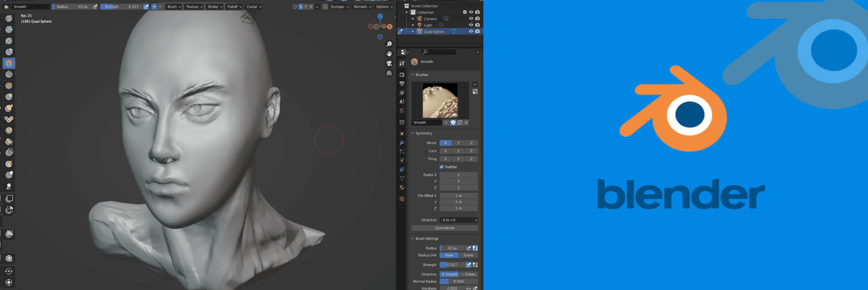This screenshot has width=868, height=290.
Task: Open the Texture dropdown in the header
Action: pyautogui.click(x=194, y=7)
